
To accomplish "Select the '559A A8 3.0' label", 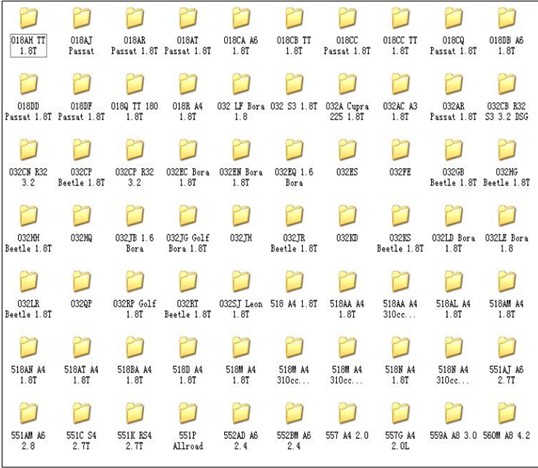I will [454, 435].
